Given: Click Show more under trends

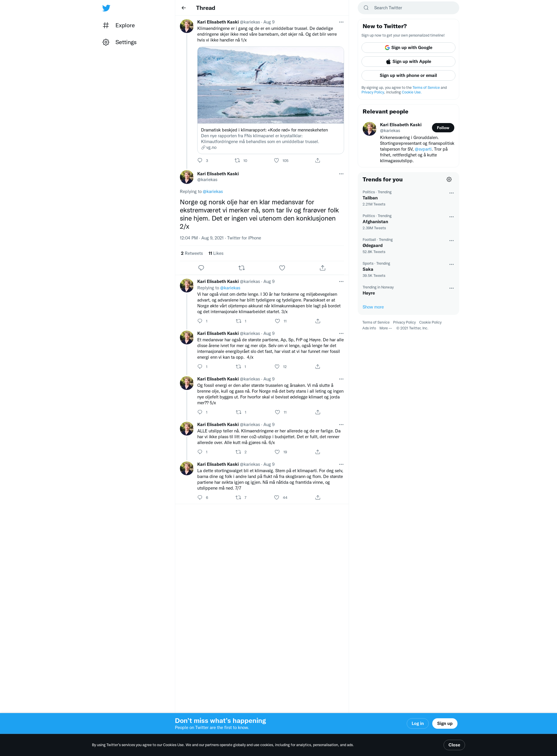Looking at the screenshot, I should click(373, 307).
